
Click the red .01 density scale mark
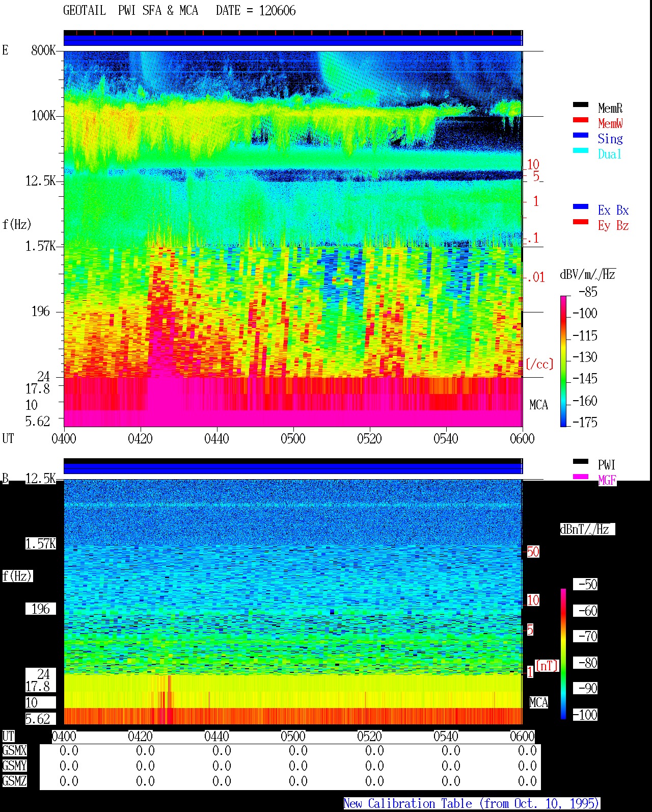[535, 277]
